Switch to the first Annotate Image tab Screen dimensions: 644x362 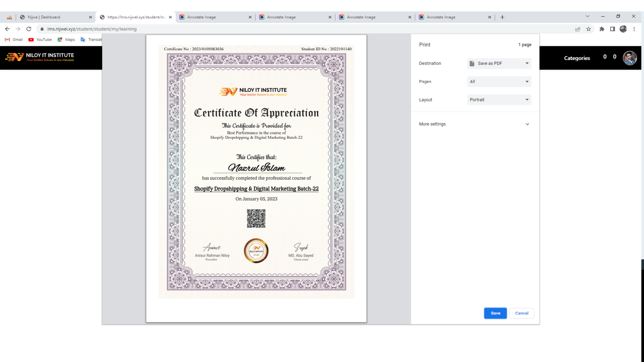(x=215, y=17)
